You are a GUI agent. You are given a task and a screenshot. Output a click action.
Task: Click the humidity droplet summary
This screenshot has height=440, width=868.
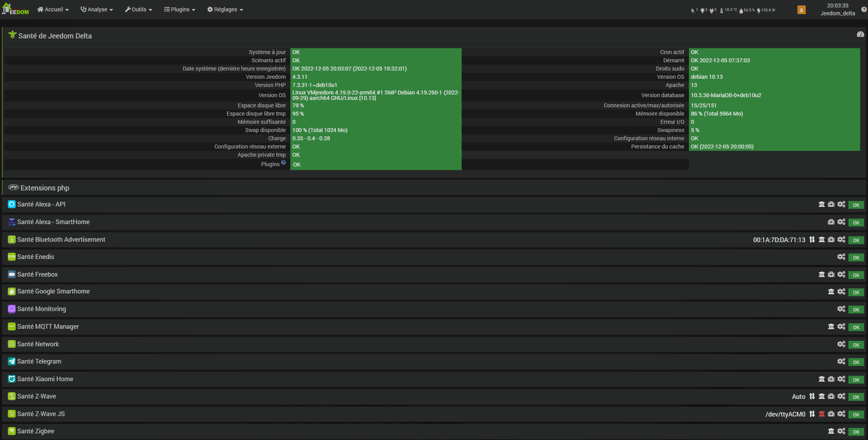pos(747,10)
